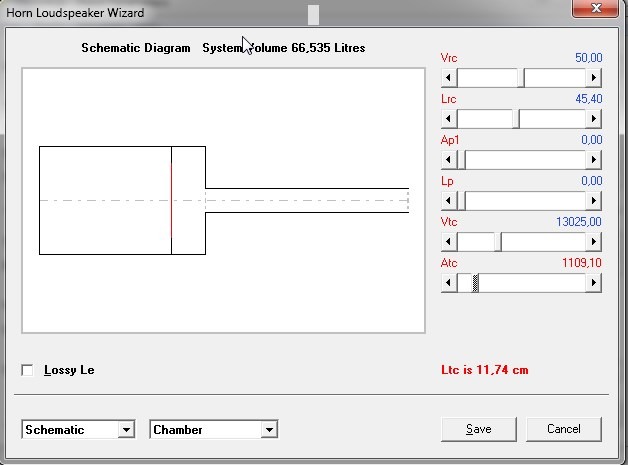Click the Vrc label
Viewport: 628px width, 465px height.
[x=449, y=58]
